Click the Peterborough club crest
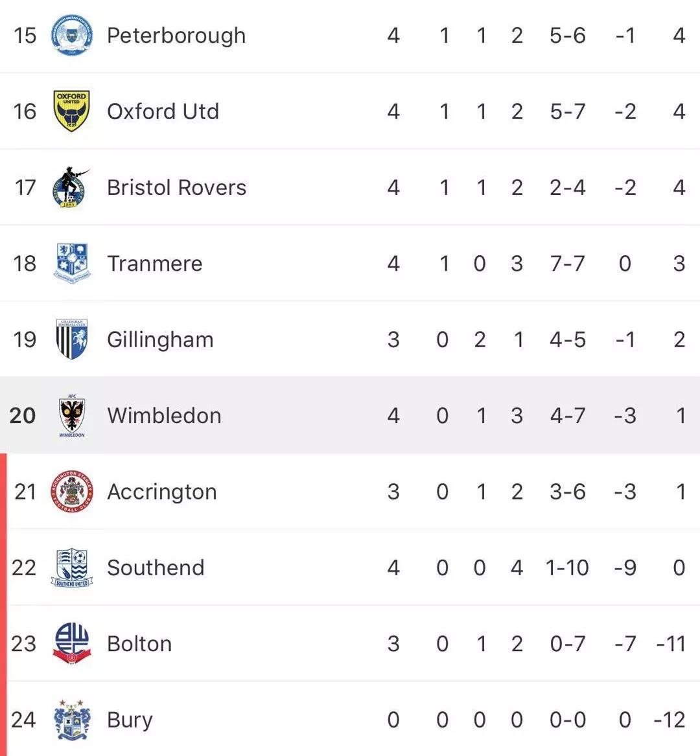This screenshot has width=700, height=756. coord(71,35)
